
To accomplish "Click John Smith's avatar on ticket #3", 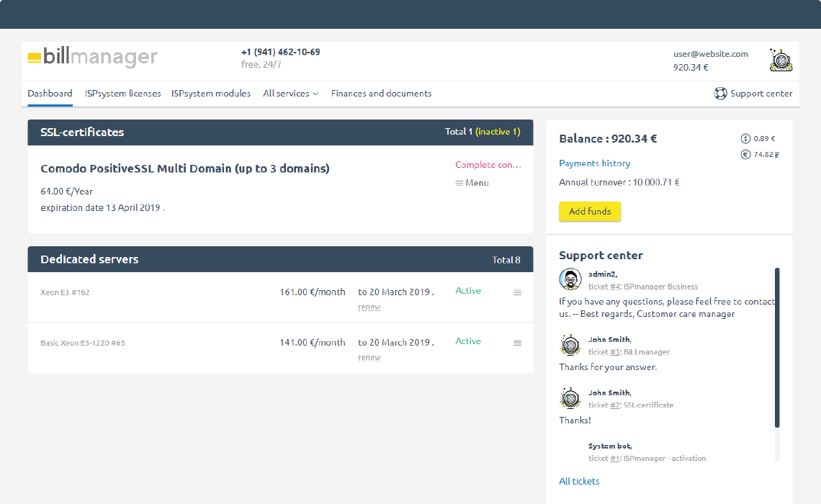I will pyautogui.click(x=570, y=344).
